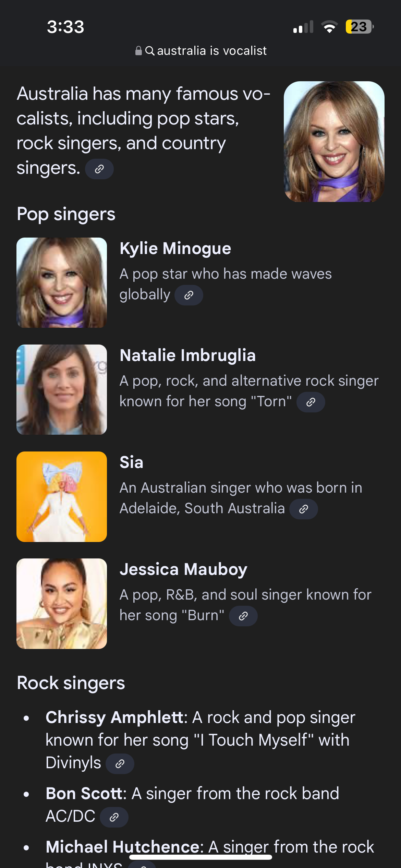Tap the source link icon after the intro summary
This screenshot has height=868, width=401.
99,169
